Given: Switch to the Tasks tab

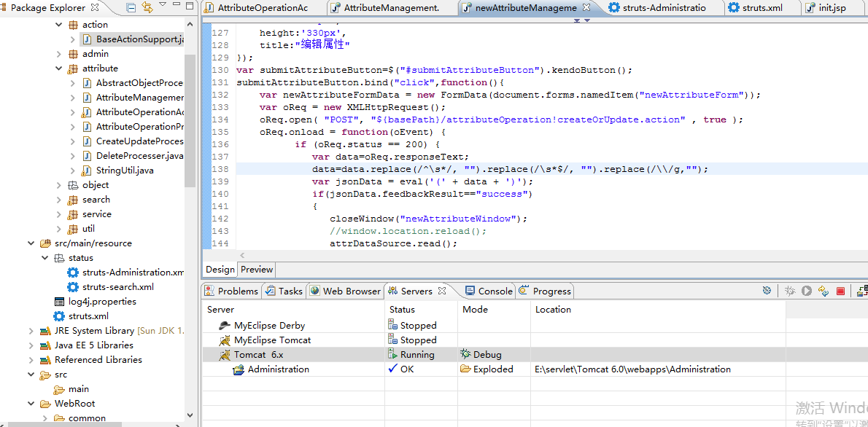Looking at the screenshot, I should pyautogui.click(x=284, y=291).
